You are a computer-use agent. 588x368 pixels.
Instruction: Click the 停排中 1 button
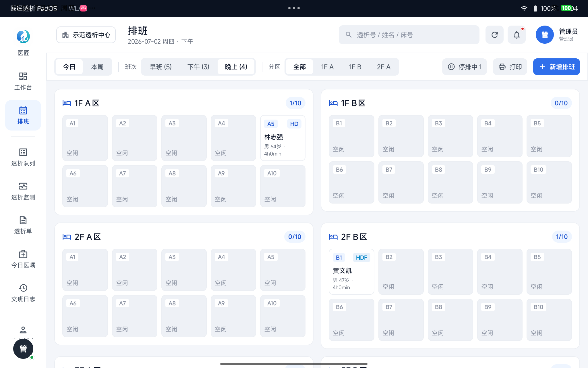(465, 67)
